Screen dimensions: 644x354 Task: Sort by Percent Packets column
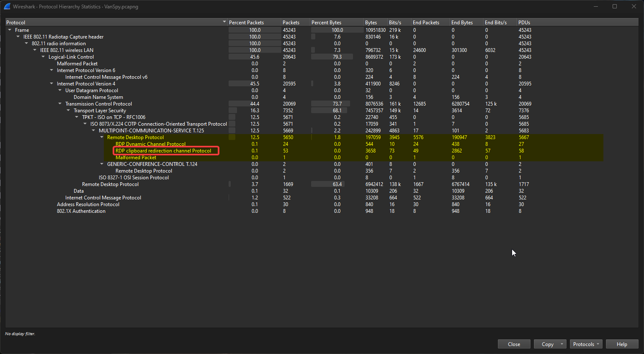pyautogui.click(x=254, y=22)
